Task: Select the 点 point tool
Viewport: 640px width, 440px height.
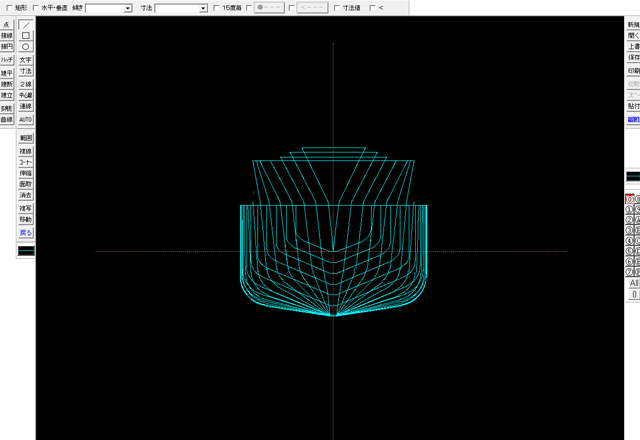Action: click(x=7, y=24)
